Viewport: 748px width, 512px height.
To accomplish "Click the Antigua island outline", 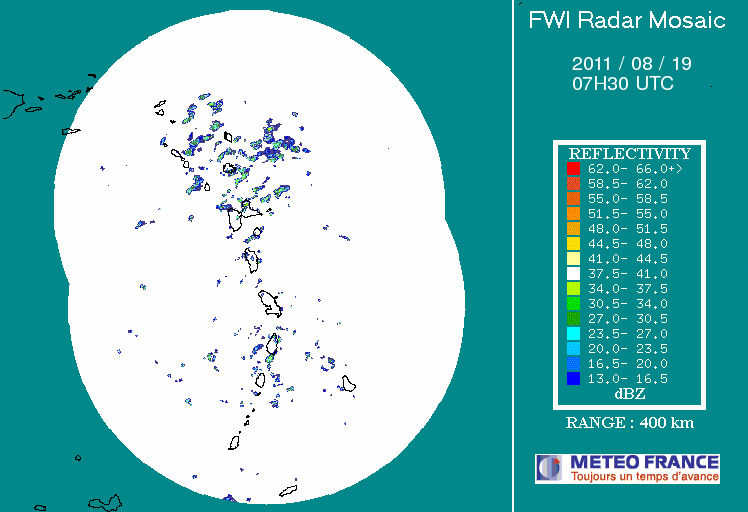I will (x=229, y=168).
